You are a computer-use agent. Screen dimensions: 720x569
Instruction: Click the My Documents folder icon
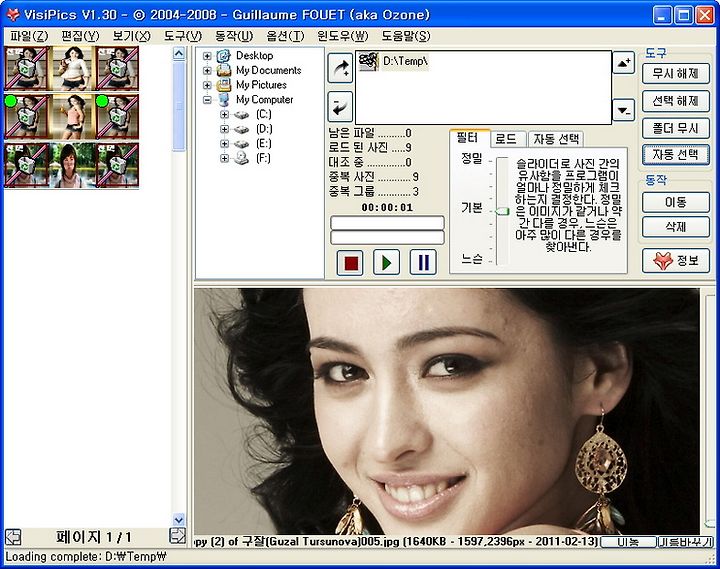point(224,70)
